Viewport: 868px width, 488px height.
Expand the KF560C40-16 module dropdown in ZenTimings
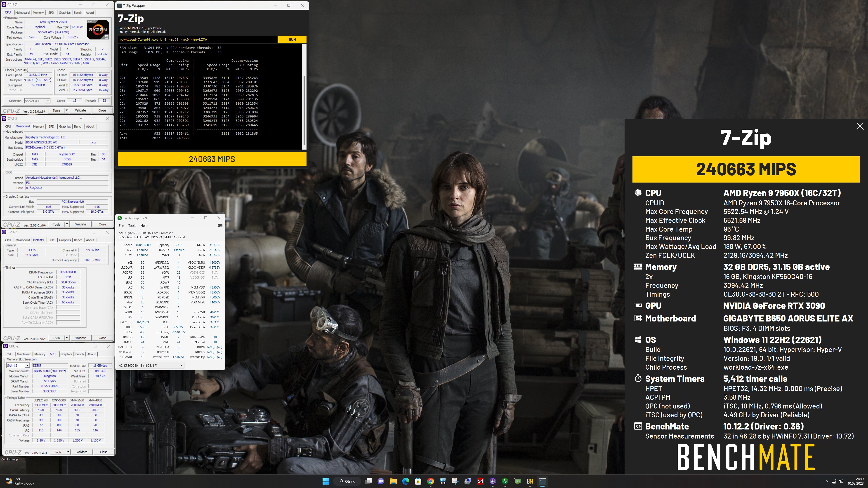[181, 365]
